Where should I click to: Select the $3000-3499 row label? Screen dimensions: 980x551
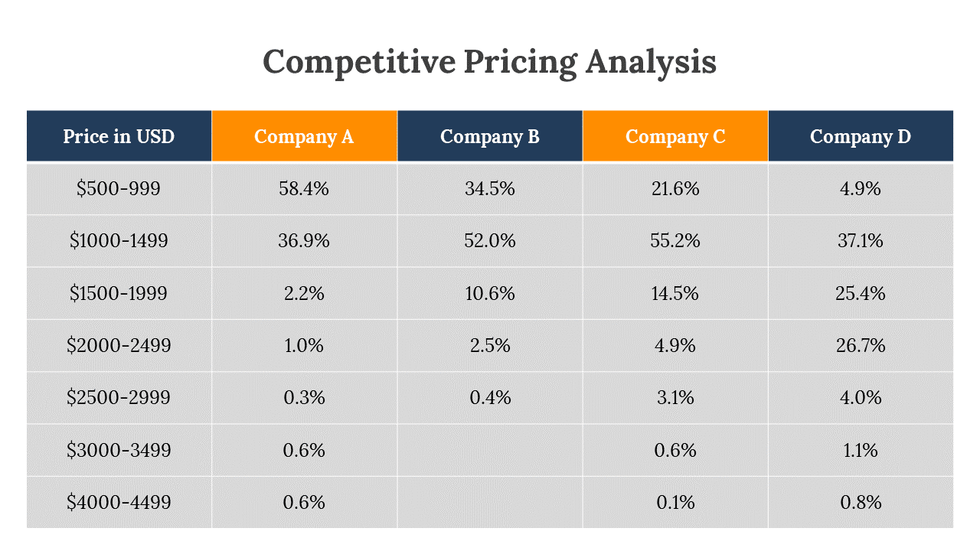119,450
